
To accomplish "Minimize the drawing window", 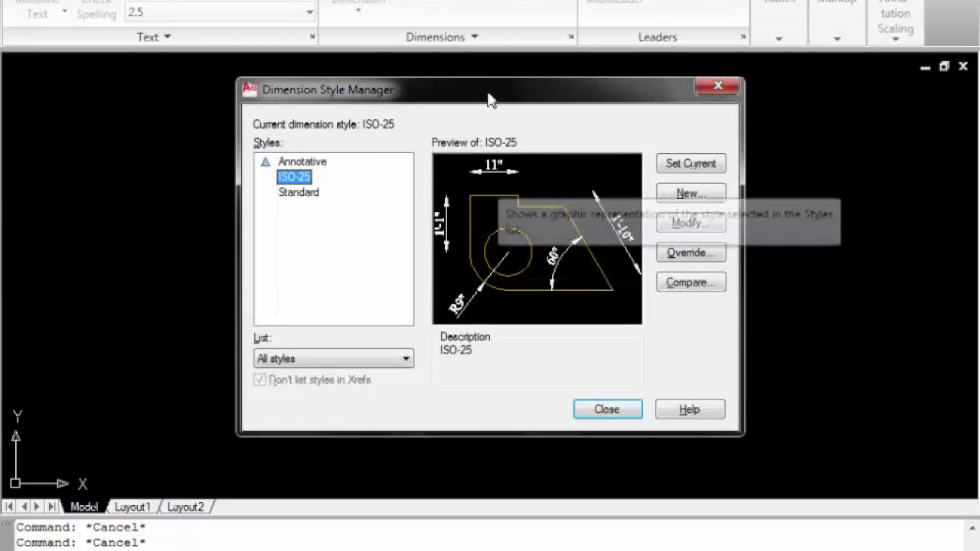I will click(x=925, y=67).
